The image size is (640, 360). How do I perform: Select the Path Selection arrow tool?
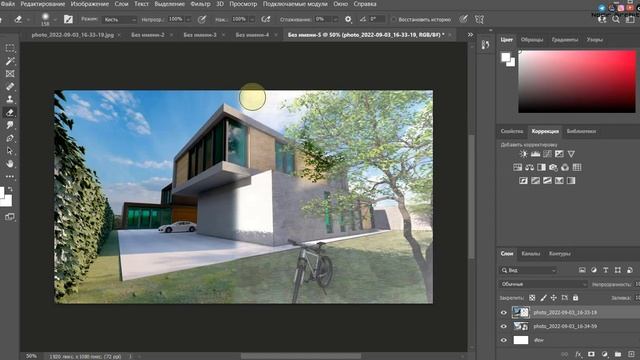click(10, 151)
